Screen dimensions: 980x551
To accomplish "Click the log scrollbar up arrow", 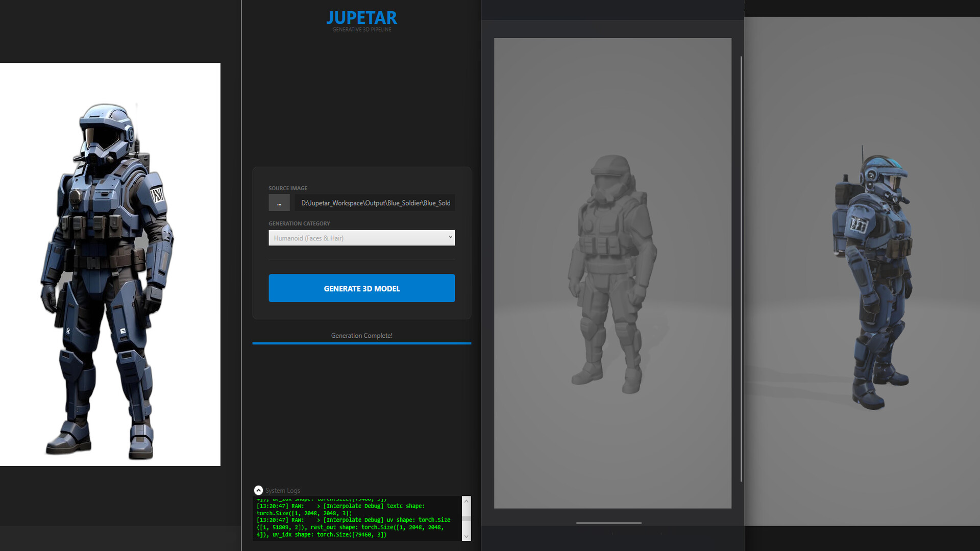I will coord(466,501).
